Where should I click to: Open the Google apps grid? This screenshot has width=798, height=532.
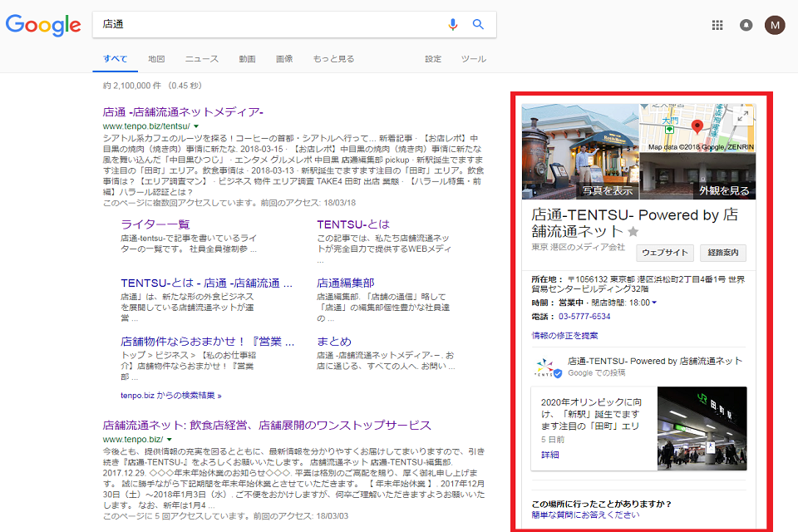tap(717, 24)
